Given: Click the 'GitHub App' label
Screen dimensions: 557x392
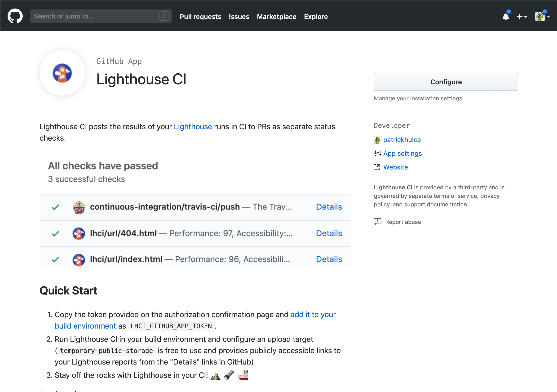Looking at the screenshot, I should pyautogui.click(x=119, y=61).
